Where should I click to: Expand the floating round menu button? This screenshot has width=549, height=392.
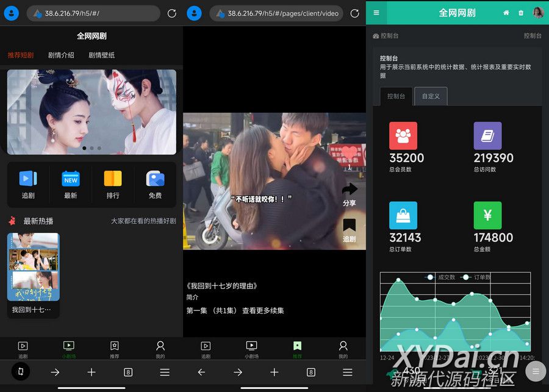[x=536, y=371]
